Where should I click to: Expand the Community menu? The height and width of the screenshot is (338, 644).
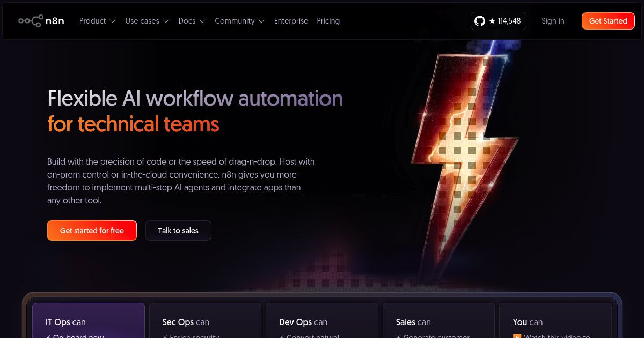click(x=239, y=21)
